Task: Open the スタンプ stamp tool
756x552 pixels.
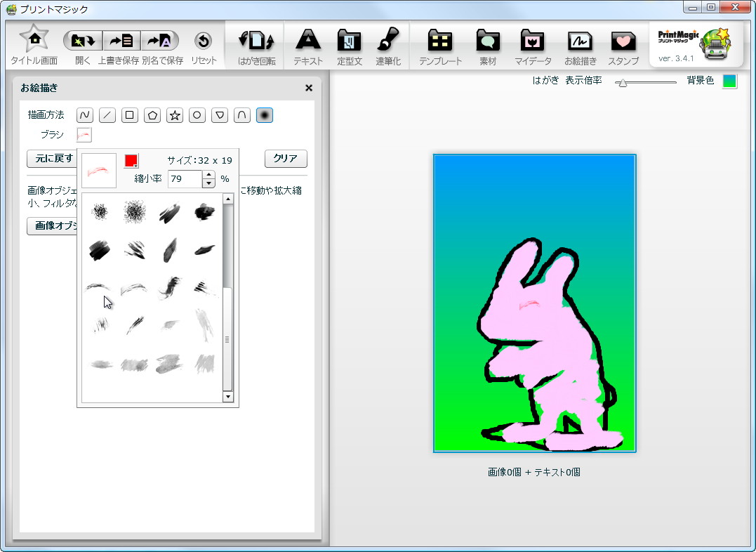Action: tap(623, 46)
